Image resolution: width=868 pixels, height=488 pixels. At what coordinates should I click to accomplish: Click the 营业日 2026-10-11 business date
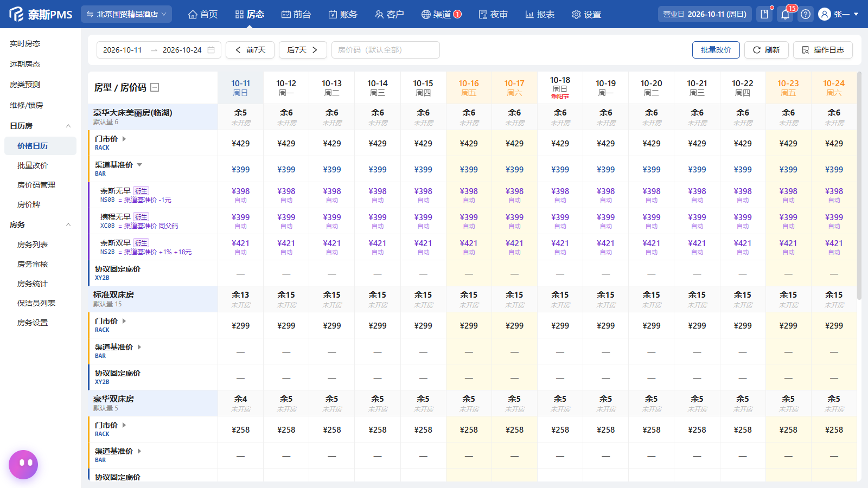pyautogui.click(x=705, y=14)
